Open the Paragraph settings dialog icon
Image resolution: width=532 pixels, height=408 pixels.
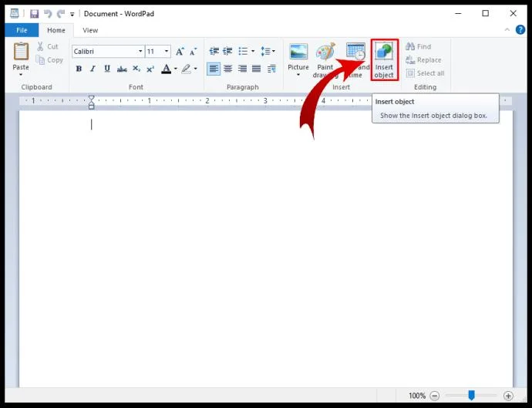coord(271,69)
